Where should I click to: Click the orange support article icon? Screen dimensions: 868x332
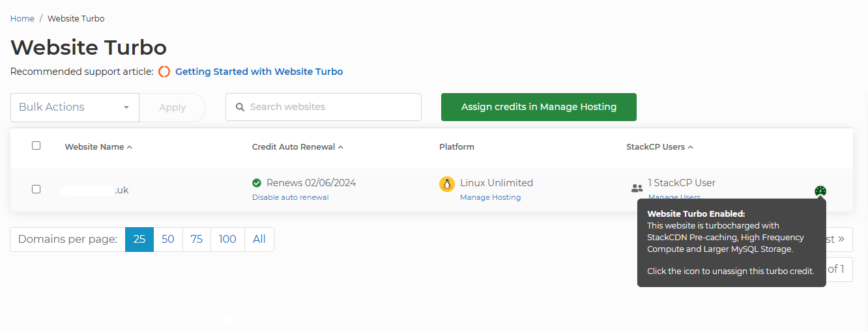click(x=164, y=72)
